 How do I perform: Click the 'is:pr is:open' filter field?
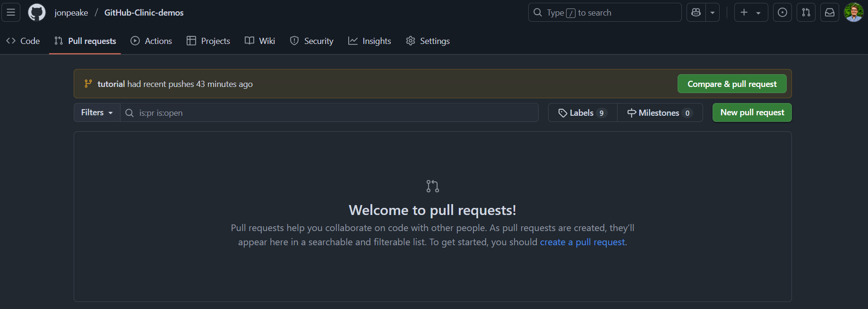(x=329, y=112)
